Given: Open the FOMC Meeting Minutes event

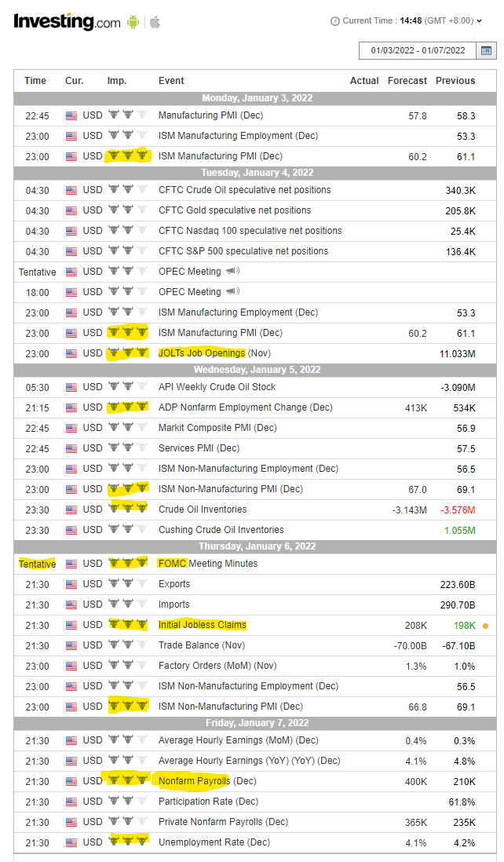Looking at the screenshot, I should (208, 564).
